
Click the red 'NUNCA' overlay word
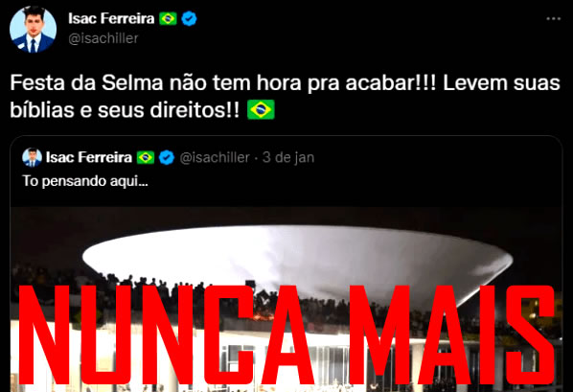tap(167, 334)
